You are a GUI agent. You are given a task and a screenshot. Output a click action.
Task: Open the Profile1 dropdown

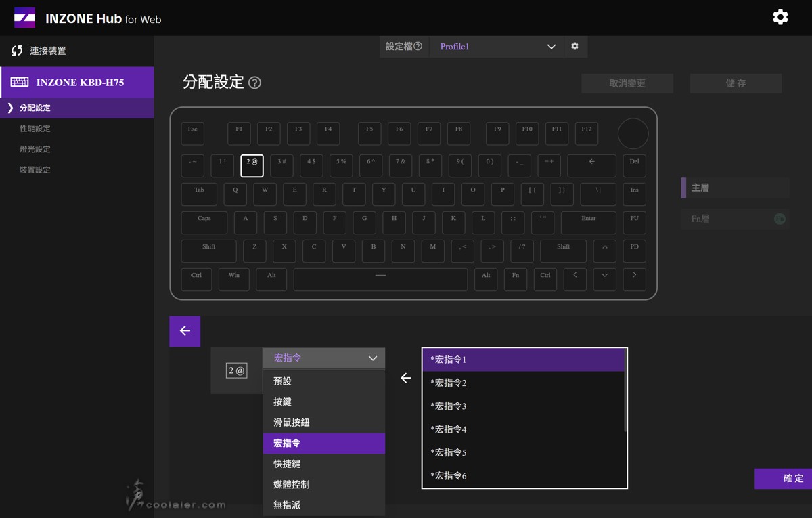click(497, 46)
